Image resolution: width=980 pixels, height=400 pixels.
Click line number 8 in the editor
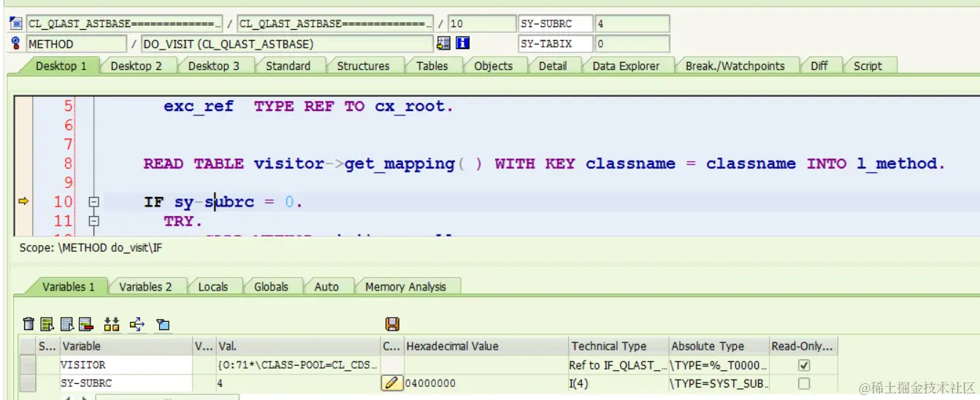(68, 164)
